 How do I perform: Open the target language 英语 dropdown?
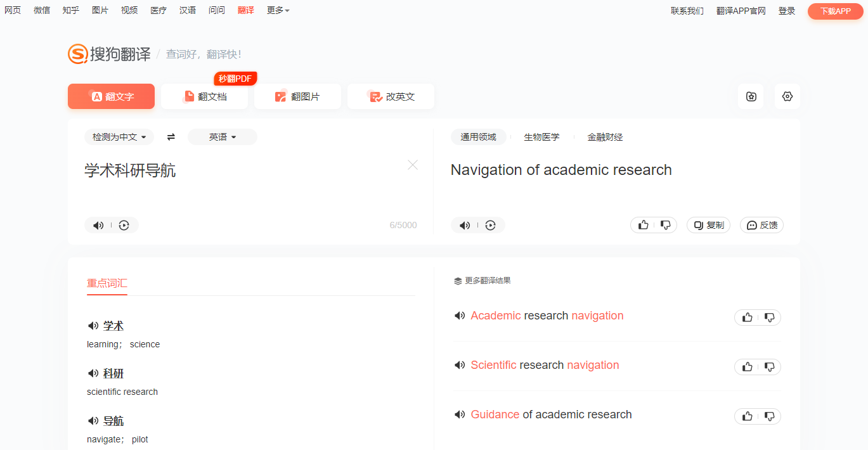tap(223, 137)
